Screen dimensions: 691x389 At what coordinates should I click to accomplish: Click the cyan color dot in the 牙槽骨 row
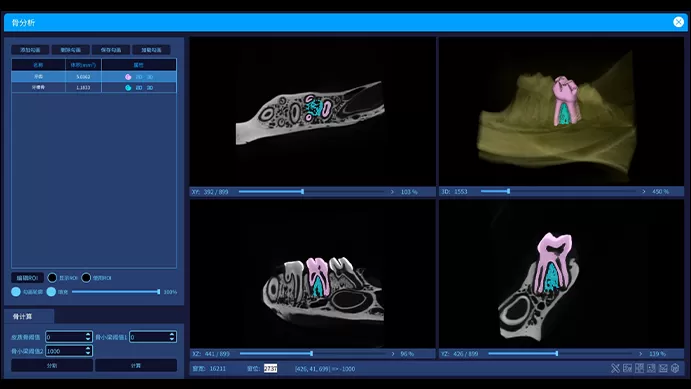coord(128,88)
